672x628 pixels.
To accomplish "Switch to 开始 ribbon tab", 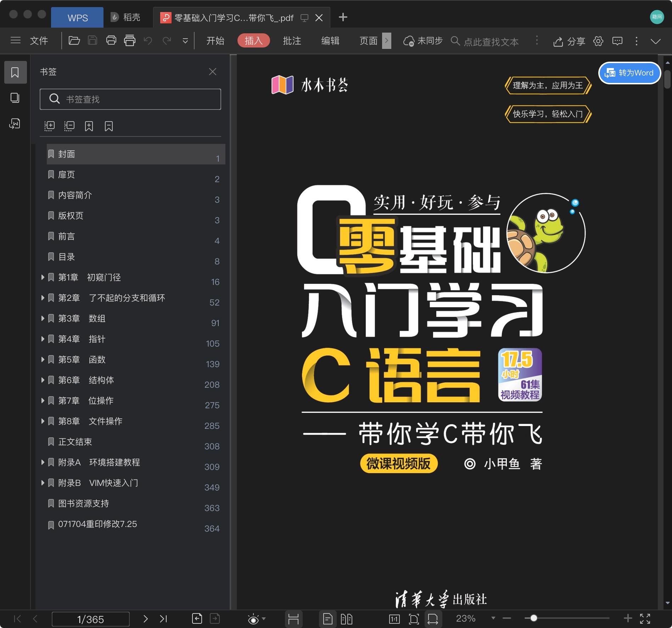I will pos(215,41).
